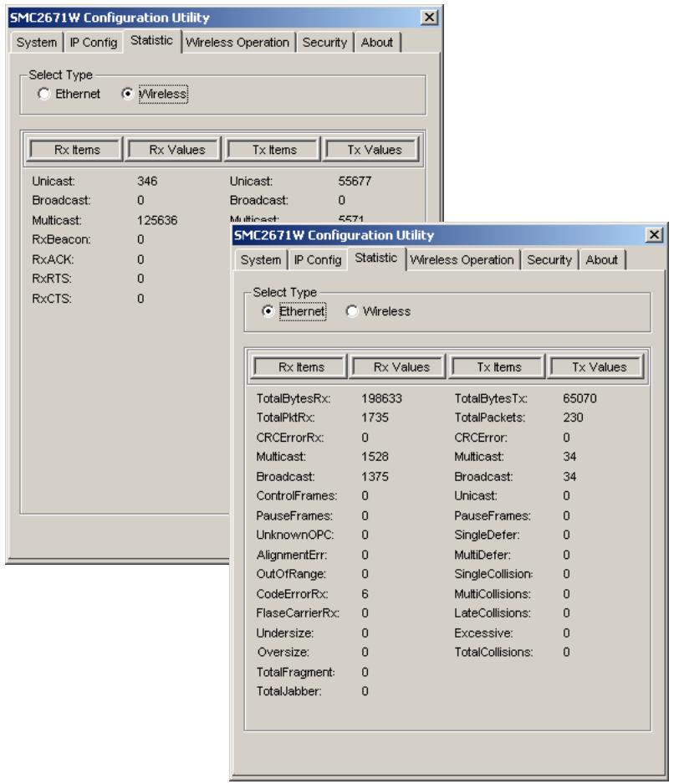Open System tab in front window
This screenshot has height=784, width=674.
tap(260, 260)
